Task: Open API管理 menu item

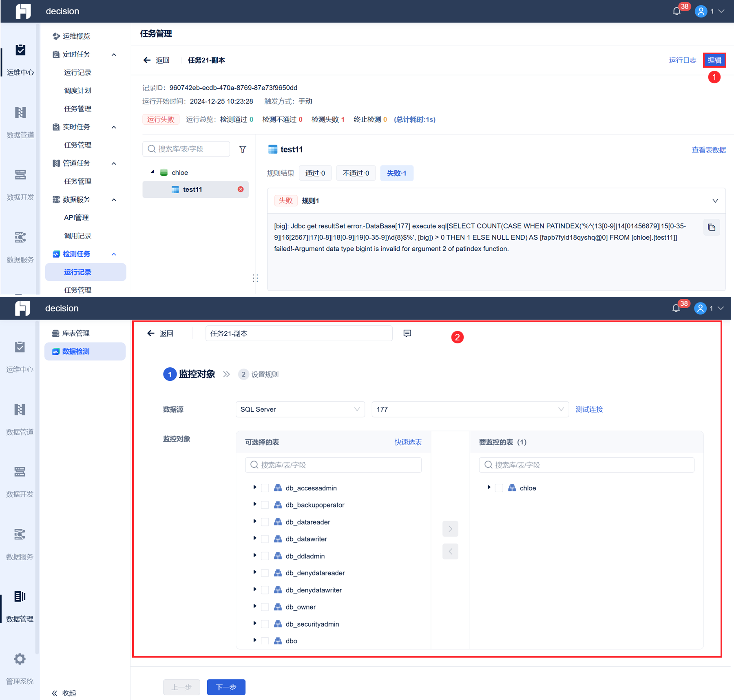Action: [76, 218]
